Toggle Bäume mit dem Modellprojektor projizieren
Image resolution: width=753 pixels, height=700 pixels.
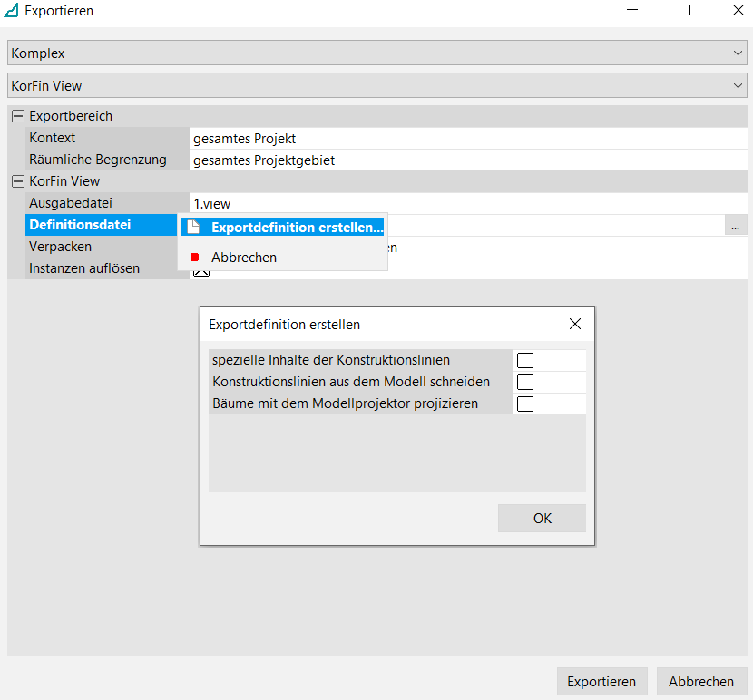[525, 404]
